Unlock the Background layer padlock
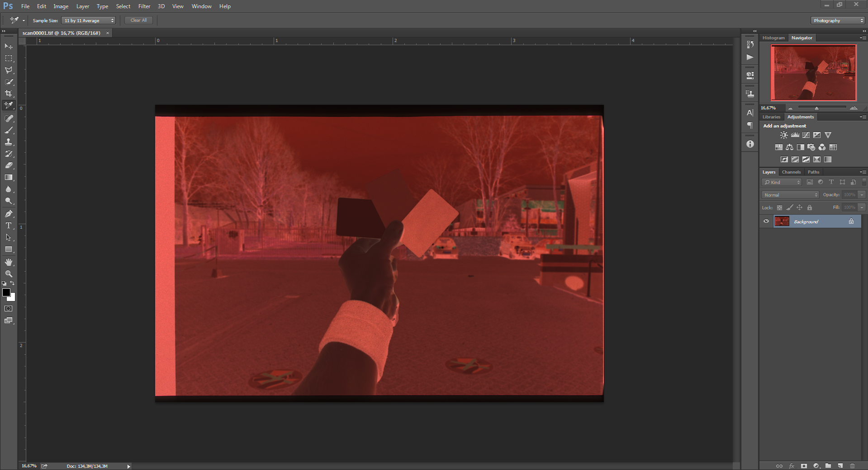The width and height of the screenshot is (868, 470). (851, 221)
